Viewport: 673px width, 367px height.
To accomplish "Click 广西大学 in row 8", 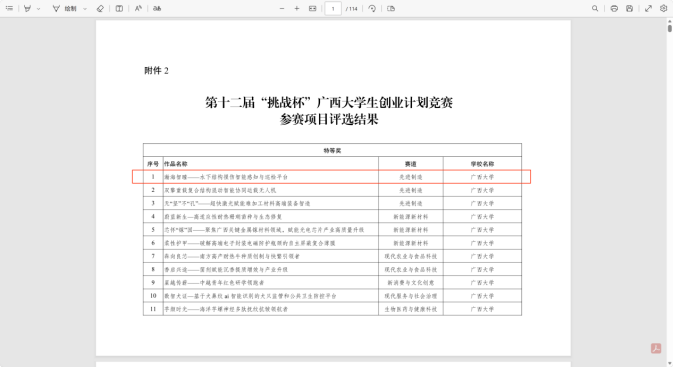I will 482,270.
